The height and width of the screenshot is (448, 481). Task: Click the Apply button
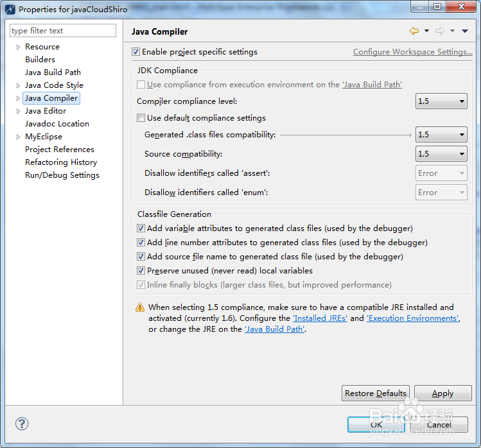pos(442,393)
